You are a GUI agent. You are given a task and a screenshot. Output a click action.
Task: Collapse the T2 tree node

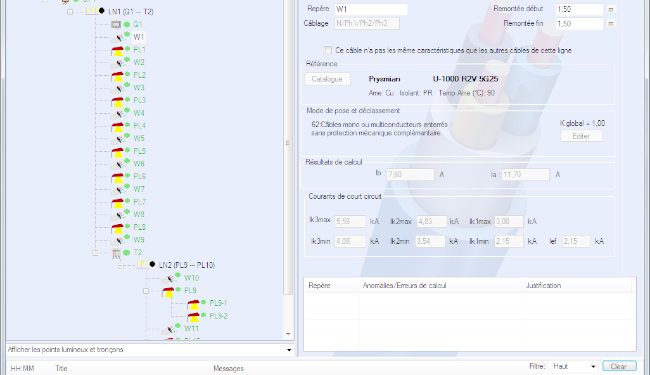[95, 253]
